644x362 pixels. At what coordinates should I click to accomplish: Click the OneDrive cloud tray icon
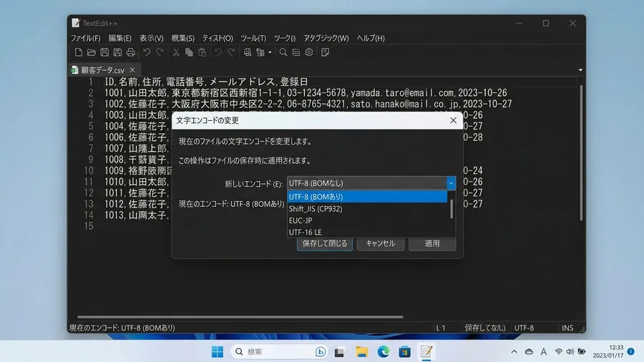tap(529, 352)
